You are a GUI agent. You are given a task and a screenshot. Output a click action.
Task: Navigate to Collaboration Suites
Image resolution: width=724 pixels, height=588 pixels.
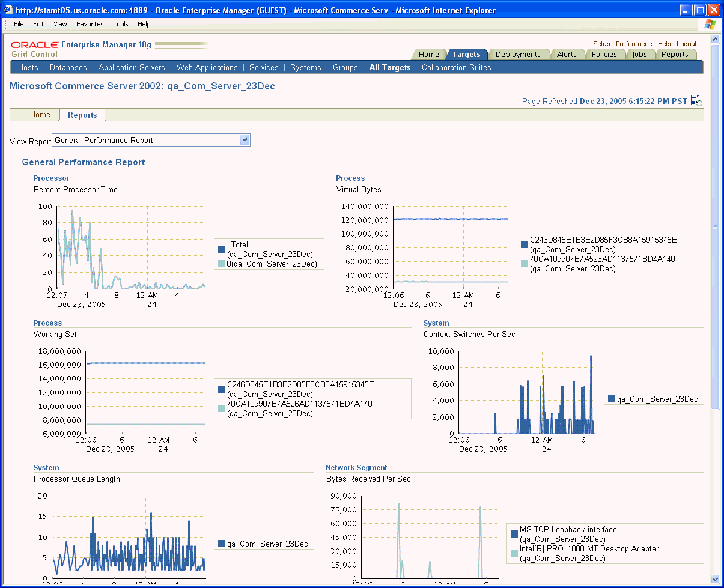click(456, 67)
